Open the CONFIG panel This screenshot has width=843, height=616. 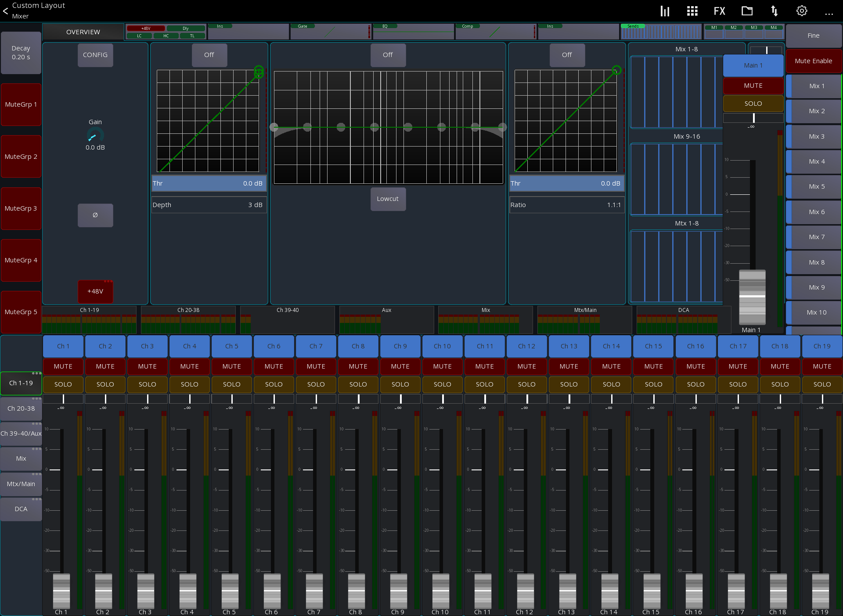(x=95, y=55)
